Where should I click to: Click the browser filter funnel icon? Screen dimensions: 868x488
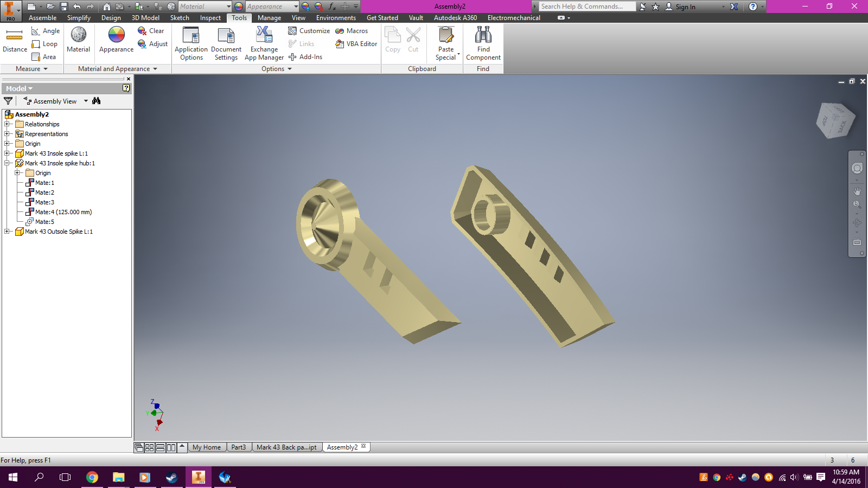pos(8,101)
